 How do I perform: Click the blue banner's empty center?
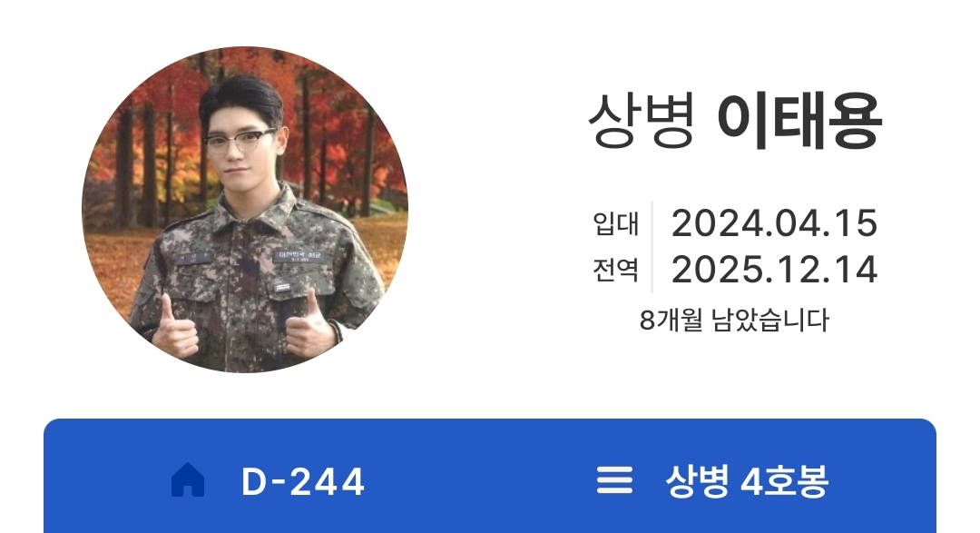pos(481,480)
